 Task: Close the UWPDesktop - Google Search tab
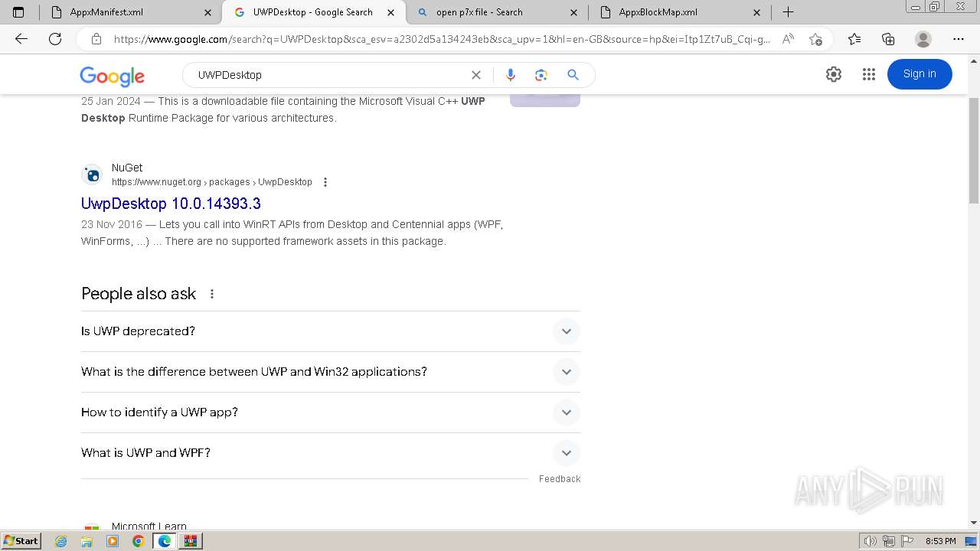tap(391, 12)
